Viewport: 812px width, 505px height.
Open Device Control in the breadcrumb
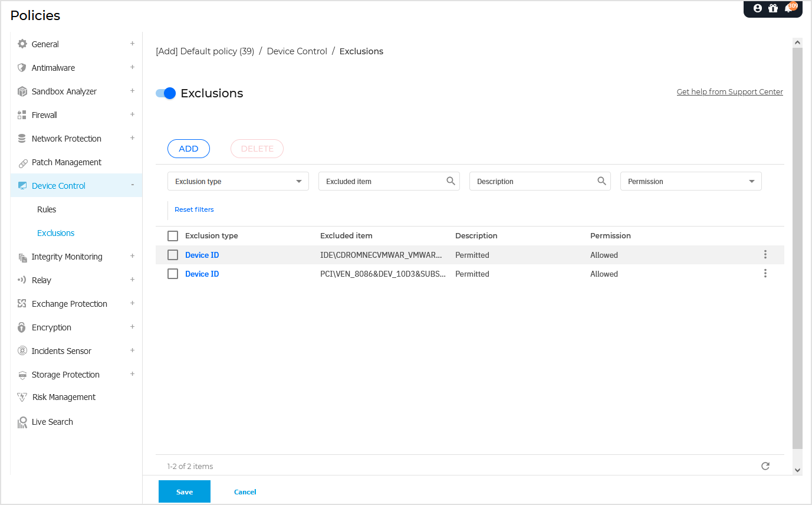coord(297,51)
